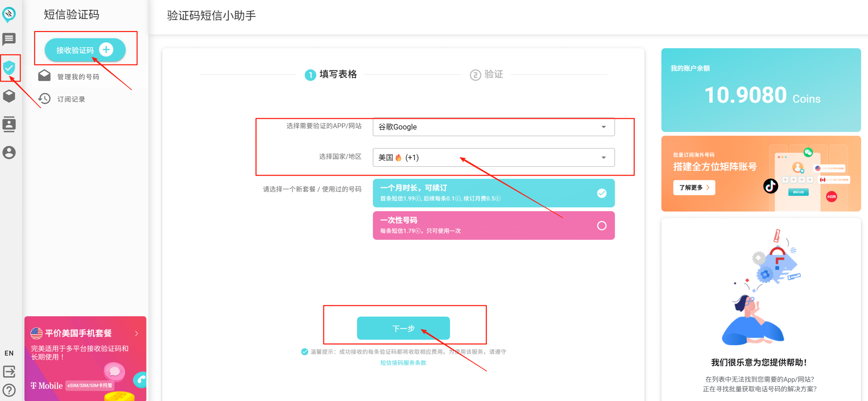
Task: Expand the 谷歌Google app dropdown
Action: [x=494, y=127]
